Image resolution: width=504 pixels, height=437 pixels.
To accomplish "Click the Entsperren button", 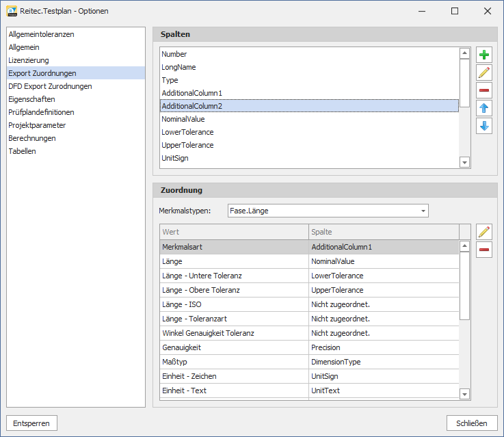I will point(32,423).
